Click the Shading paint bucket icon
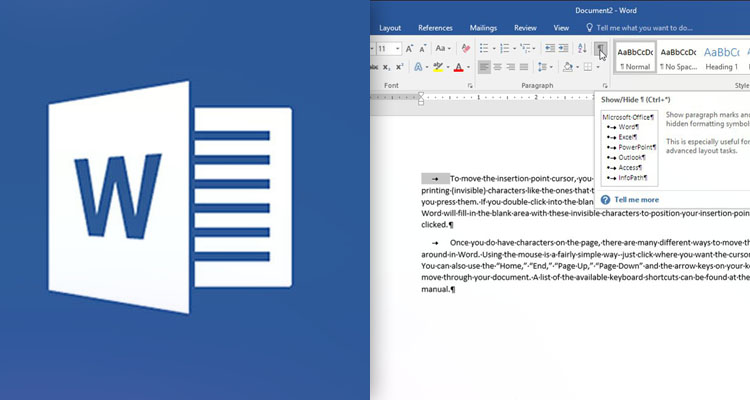750x400 pixels. pyautogui.click(x=568, y=67)
